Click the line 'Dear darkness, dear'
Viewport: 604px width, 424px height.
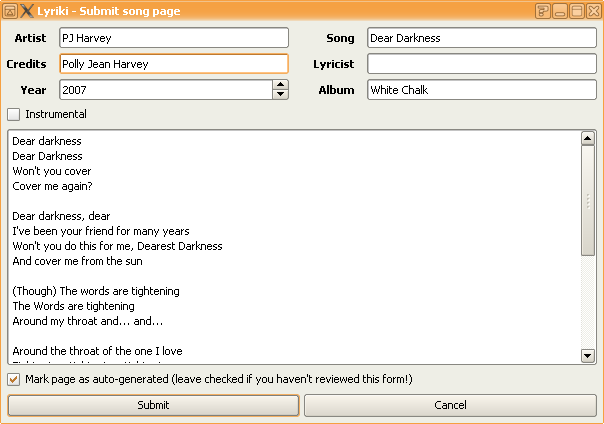pos(61,216)
